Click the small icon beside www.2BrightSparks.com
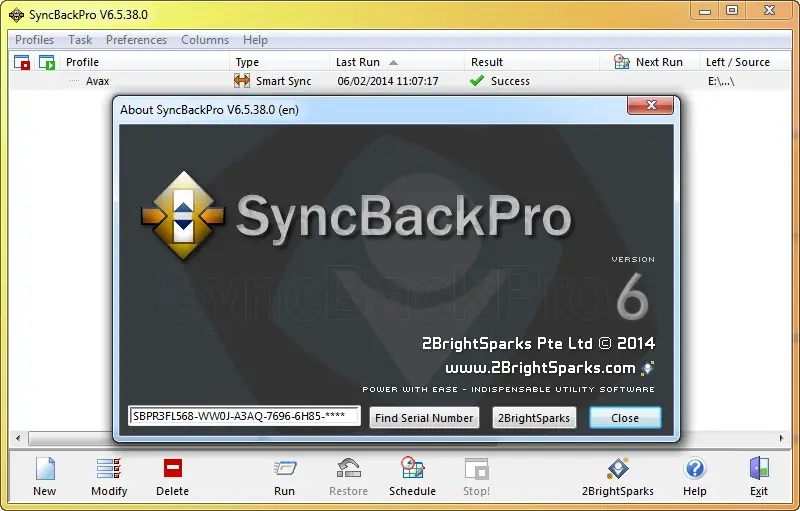The image size is (800, 511). (648, 368)
